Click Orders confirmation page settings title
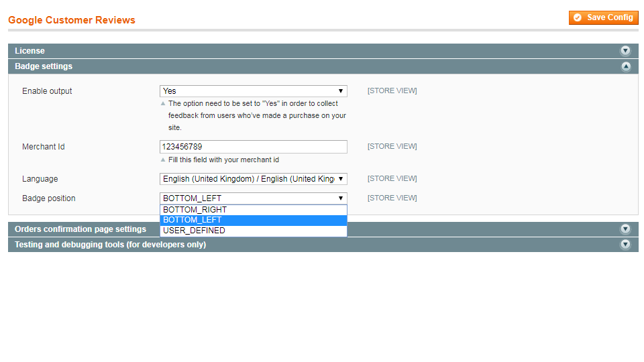The image size is (644, 362). [x=80, y=229]
